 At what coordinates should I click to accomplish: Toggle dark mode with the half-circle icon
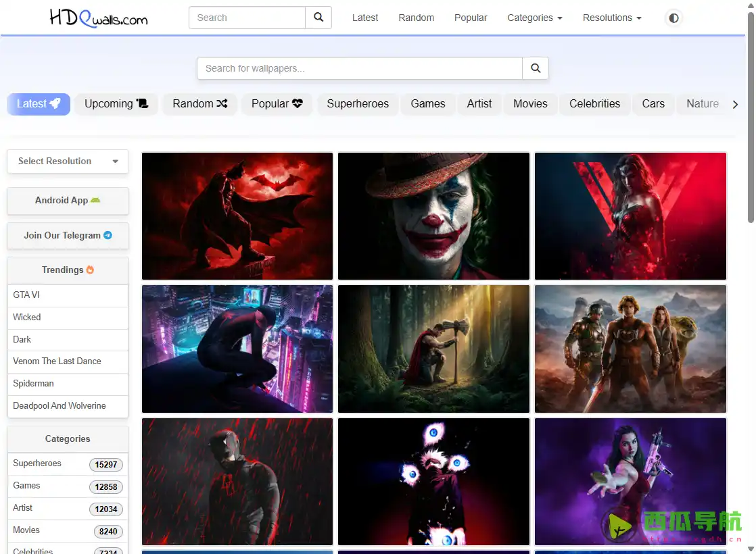coord(674,18)
